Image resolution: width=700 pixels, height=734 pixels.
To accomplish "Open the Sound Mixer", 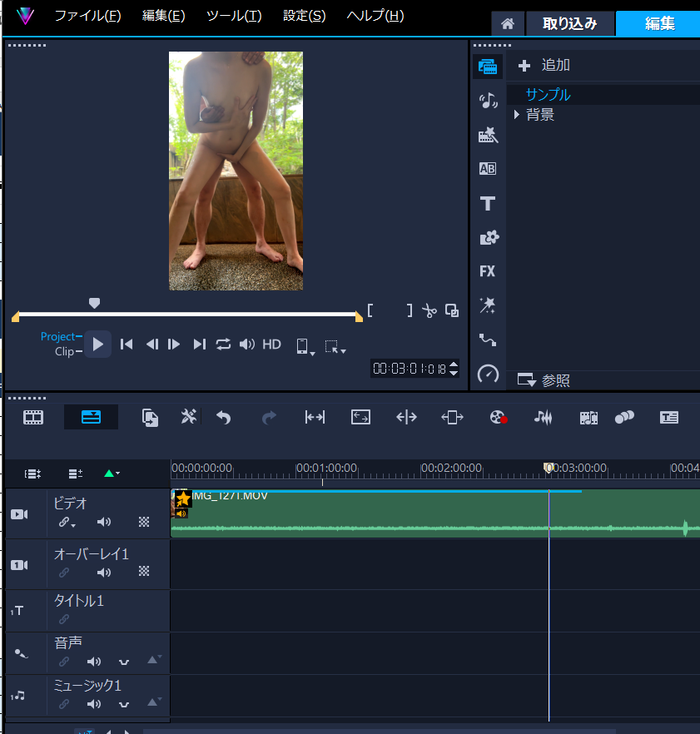I will pos(544,417).
